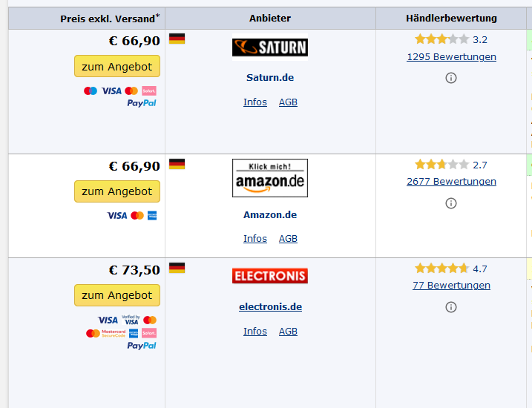Open Infos link under Saturn.de
The height and width of the screenshot is (408, 532).
(255, 102)
